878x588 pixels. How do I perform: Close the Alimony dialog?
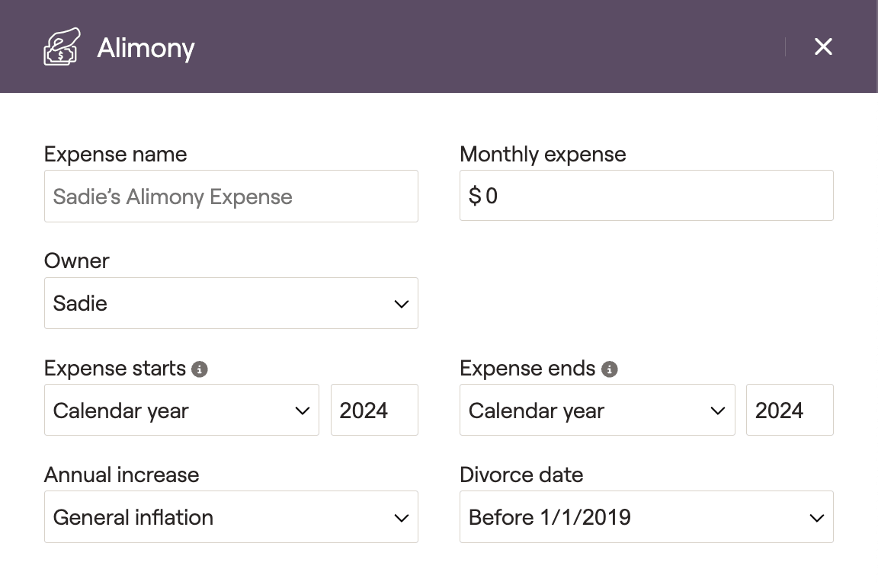pos(823,47)
